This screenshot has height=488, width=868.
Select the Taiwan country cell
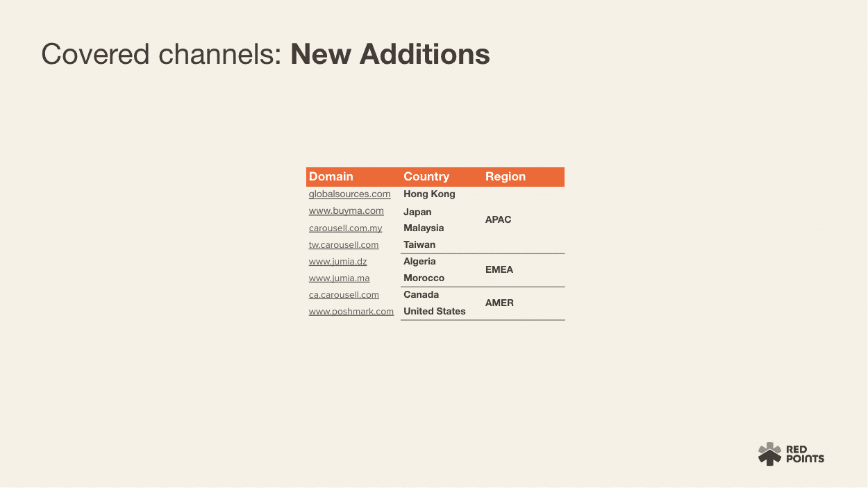419,245
